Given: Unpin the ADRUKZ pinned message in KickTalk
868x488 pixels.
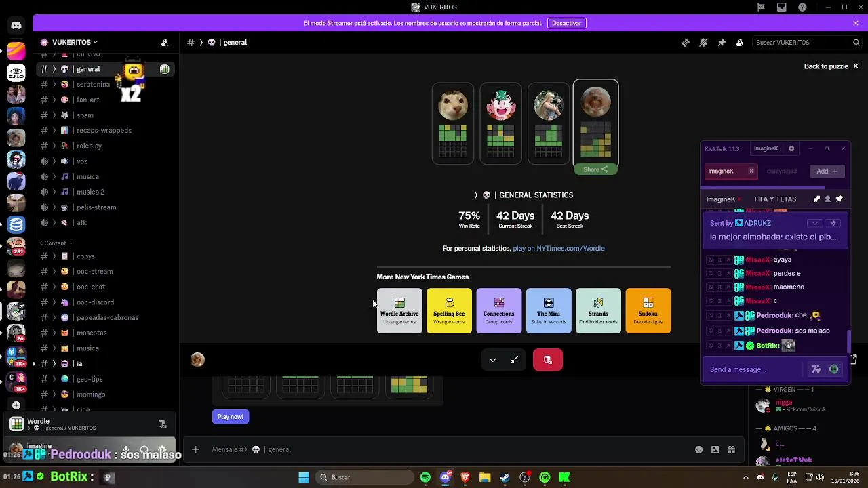Looking at the screenshot, I should 833,223.
